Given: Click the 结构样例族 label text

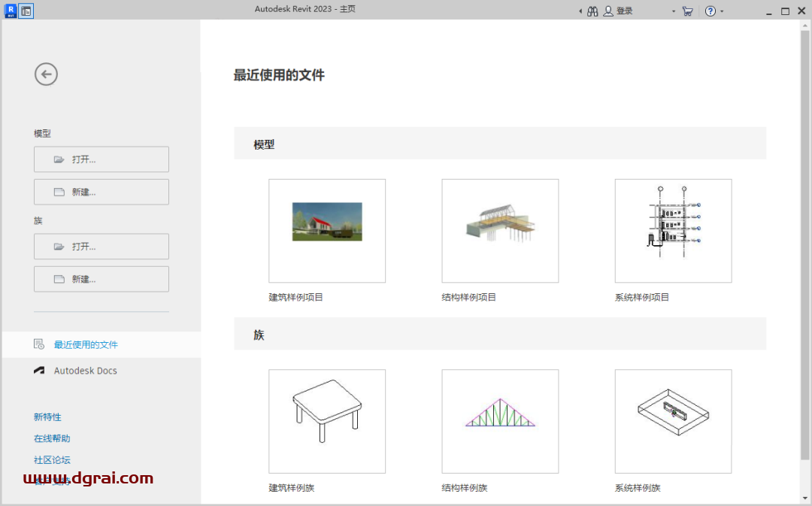Looking at the screenshot, I should click(x=465, y=489).
